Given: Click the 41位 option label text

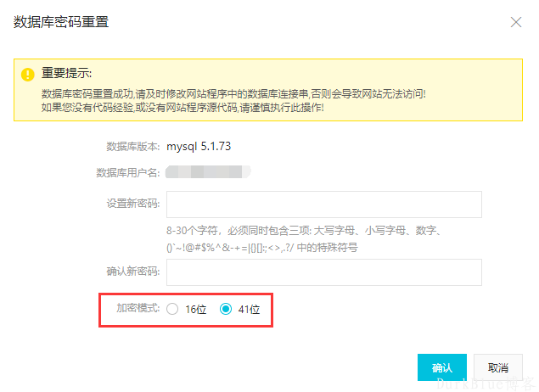Looking at the screenshot, I should (249, 309).
